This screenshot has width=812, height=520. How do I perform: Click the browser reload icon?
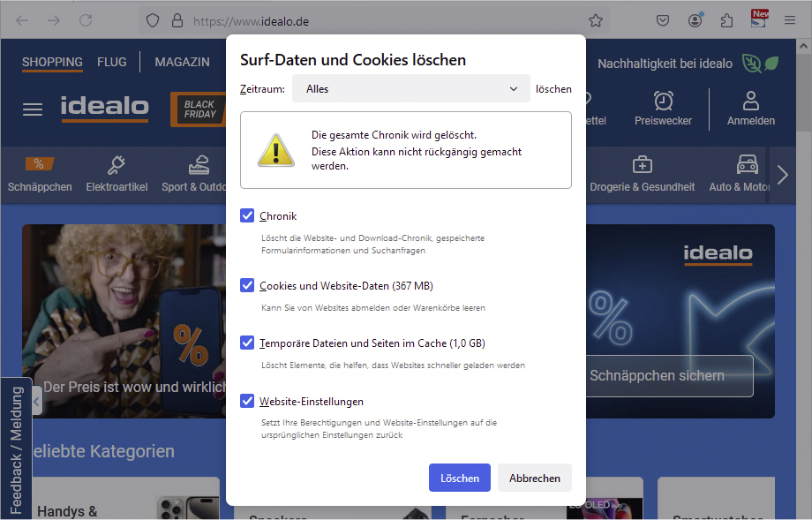86,20
